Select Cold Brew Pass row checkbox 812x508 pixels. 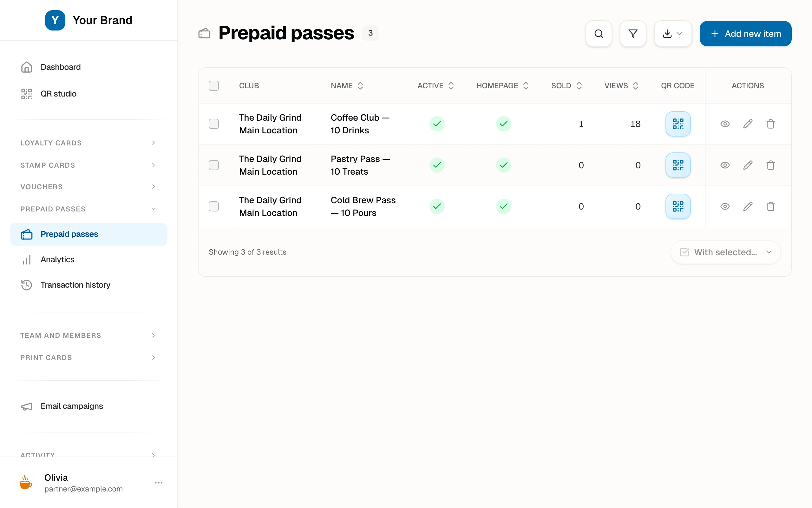(214, 206)
